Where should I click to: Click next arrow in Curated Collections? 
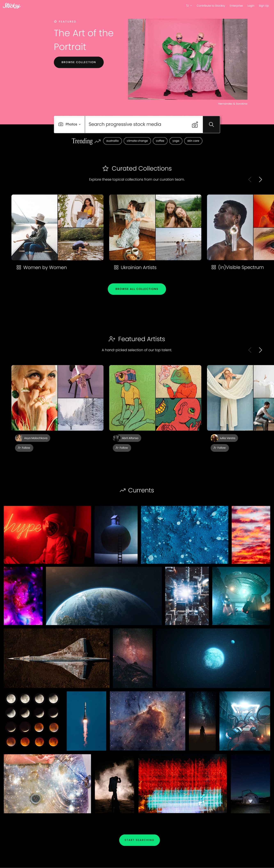[x=260, y=180]
